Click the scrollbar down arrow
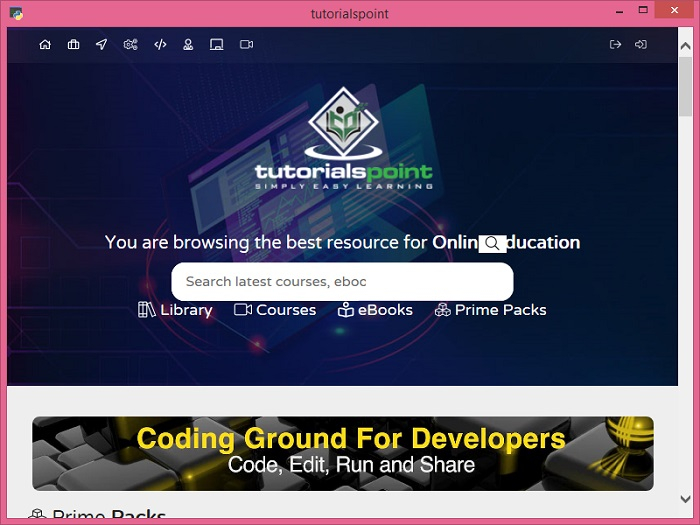The image size is (700, 525). click(685, 499)
